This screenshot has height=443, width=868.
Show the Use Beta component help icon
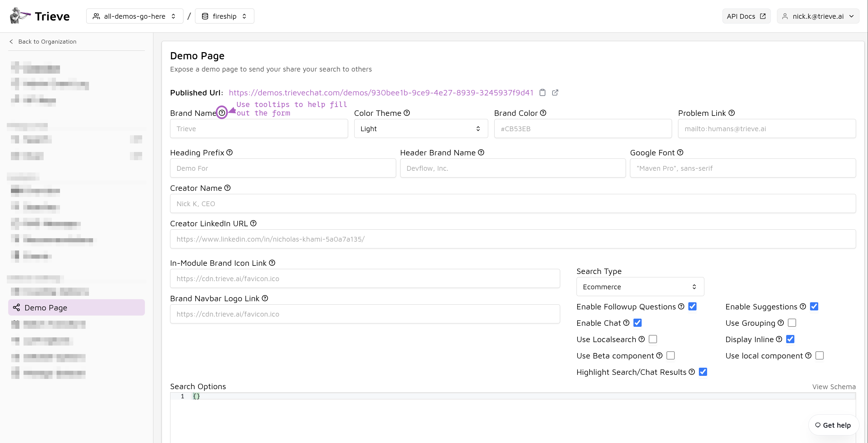(659, 355)
